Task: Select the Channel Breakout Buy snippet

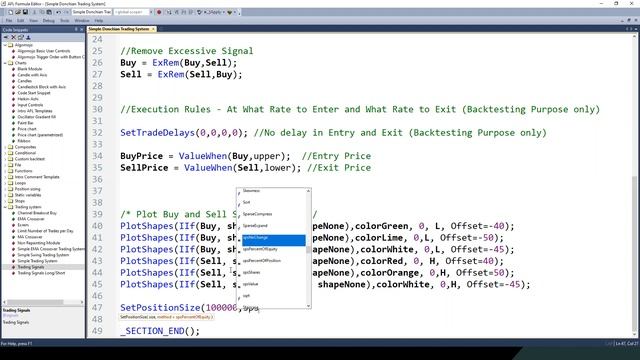Action: pos(37,213)
